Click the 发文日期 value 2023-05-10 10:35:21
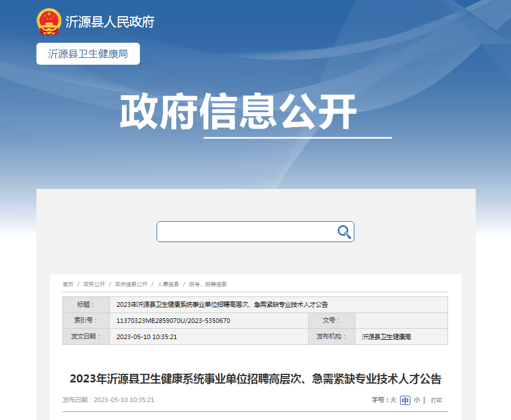The image size is (511, 420). [147, 337]
